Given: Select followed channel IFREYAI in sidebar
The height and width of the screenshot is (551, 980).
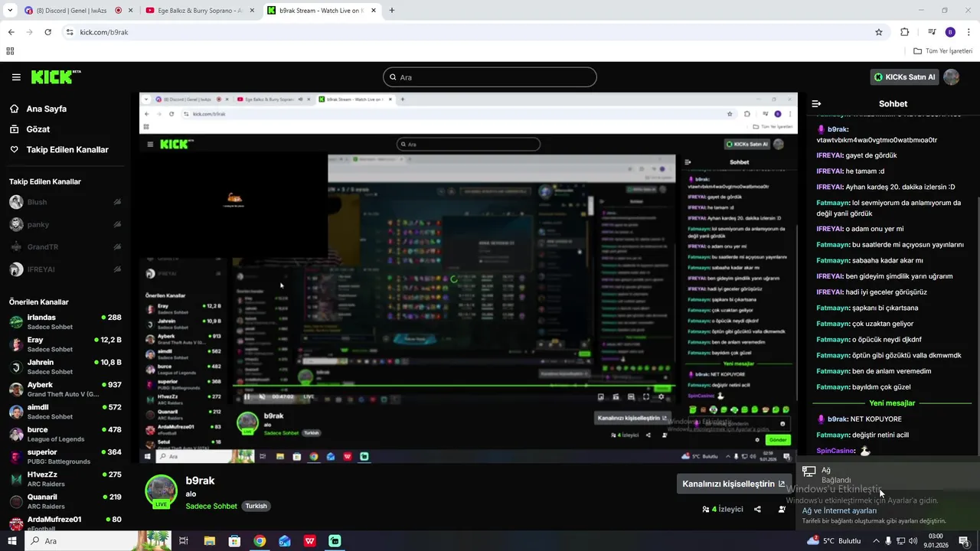Looking at the screenshot, I should [65, 269].
